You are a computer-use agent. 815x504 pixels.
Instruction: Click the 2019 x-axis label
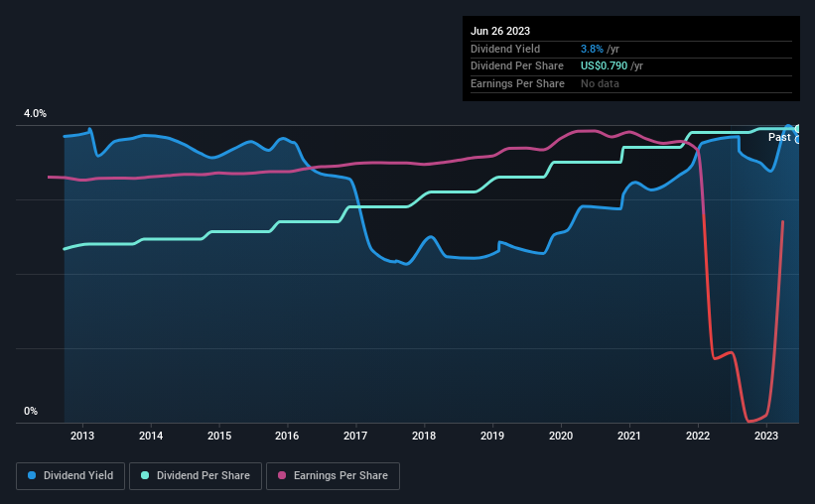point(492,436)
